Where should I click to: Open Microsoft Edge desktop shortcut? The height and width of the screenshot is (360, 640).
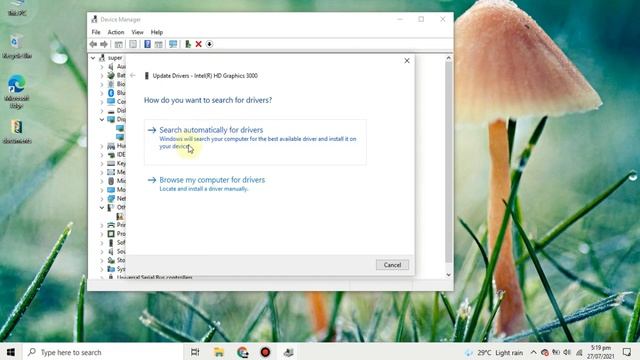(17, 91)
